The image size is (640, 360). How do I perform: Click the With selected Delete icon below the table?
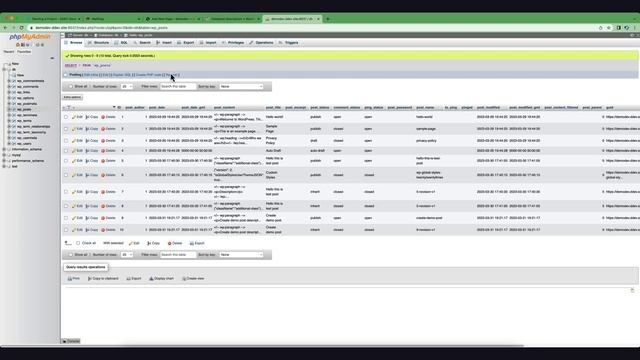click(x=169, y=243)
